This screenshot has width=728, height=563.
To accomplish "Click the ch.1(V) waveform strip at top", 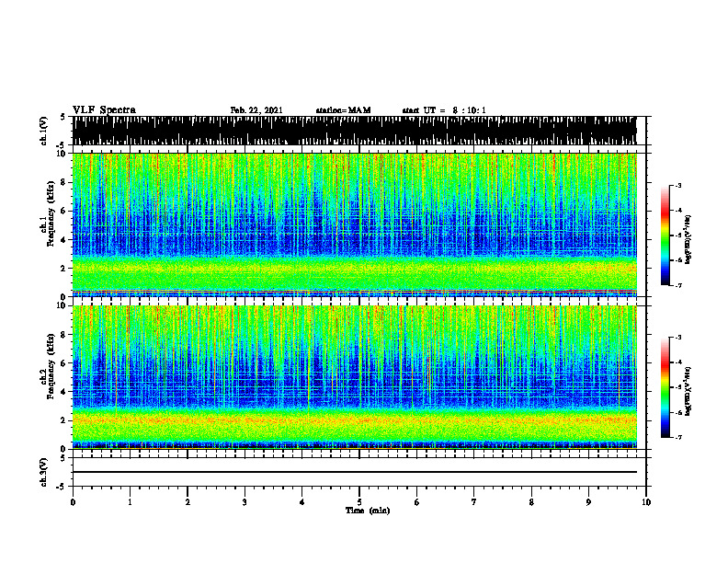I will 354,131.
